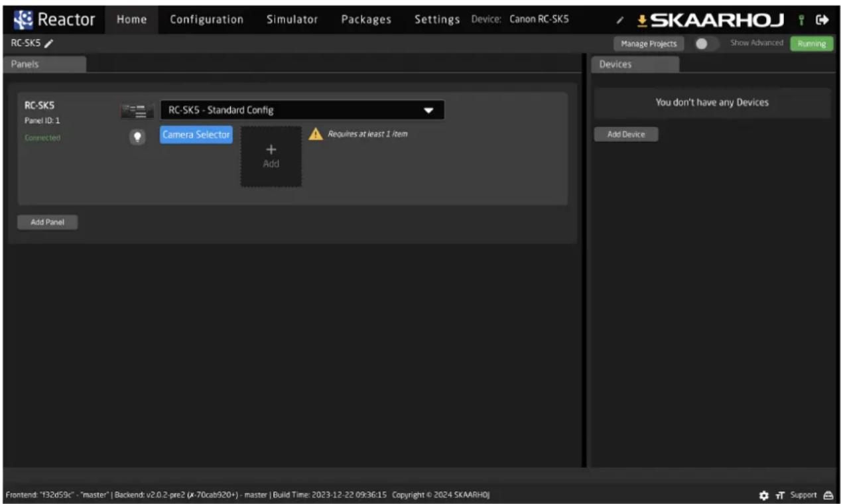The width and height of the screenshot is (841, 504).
Task: Click the Add Device button
Action: (x=626, y=134)
